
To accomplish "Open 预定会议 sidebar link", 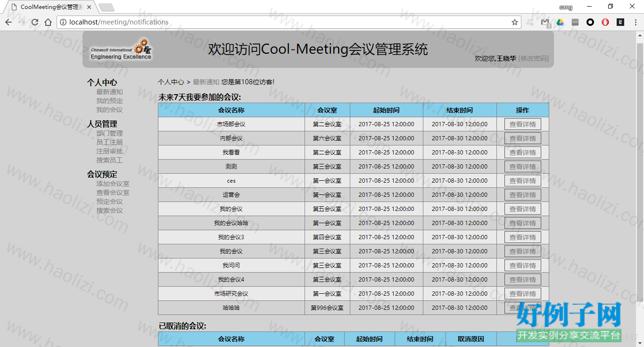I will 109,202.
